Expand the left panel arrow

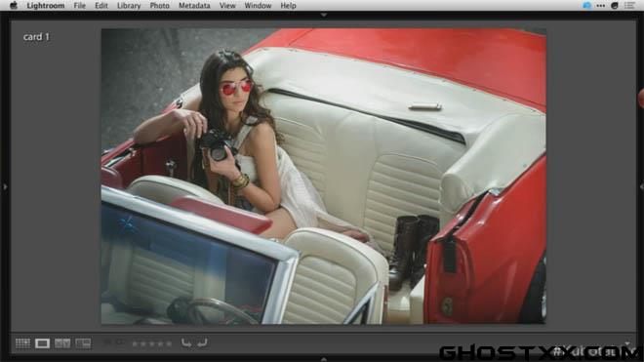[5, 187]
